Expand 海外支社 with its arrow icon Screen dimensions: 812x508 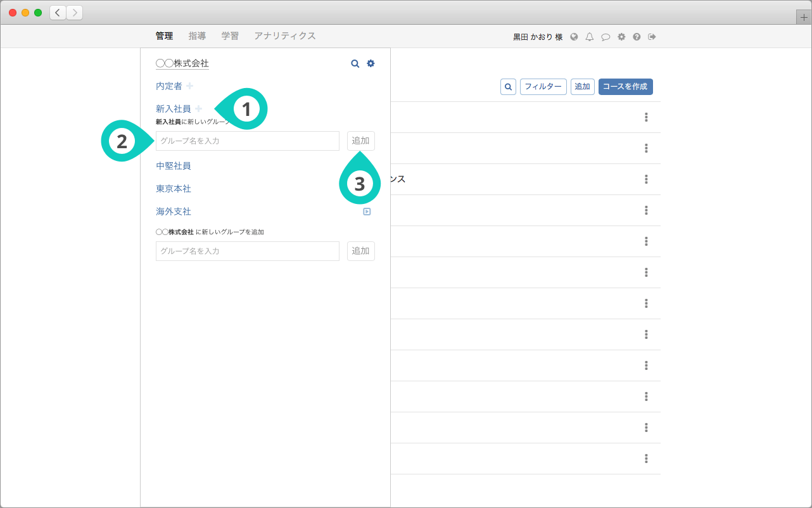[367, 212]
